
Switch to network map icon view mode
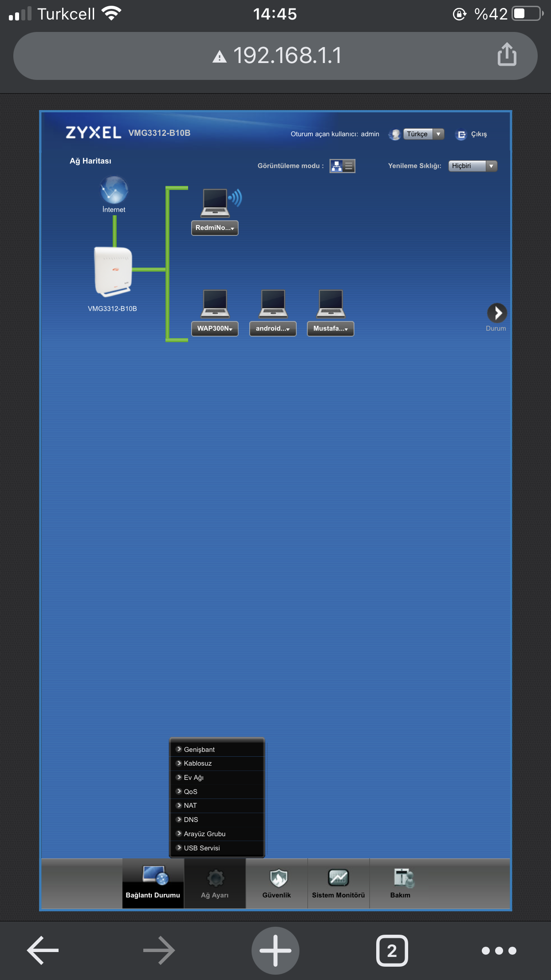coord(336,166)
